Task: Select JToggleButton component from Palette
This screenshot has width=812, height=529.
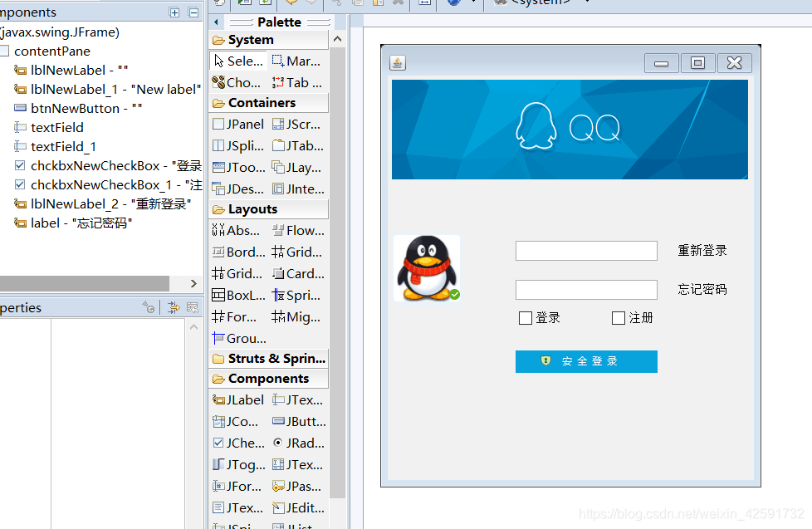Action: point(238,465)
